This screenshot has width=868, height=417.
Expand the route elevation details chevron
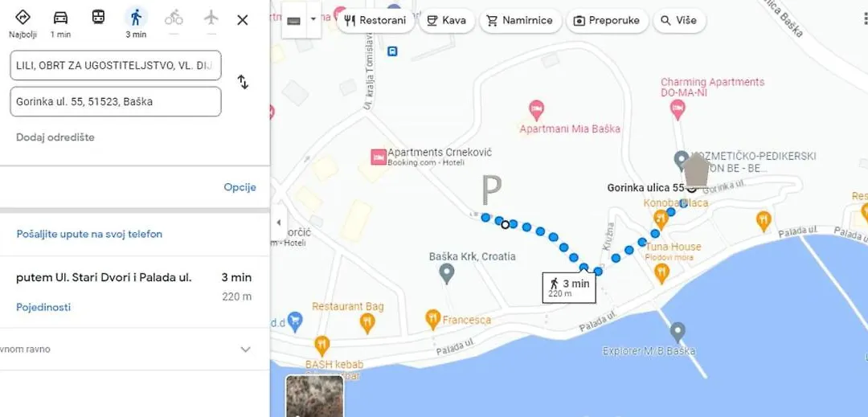pos(246,350)
